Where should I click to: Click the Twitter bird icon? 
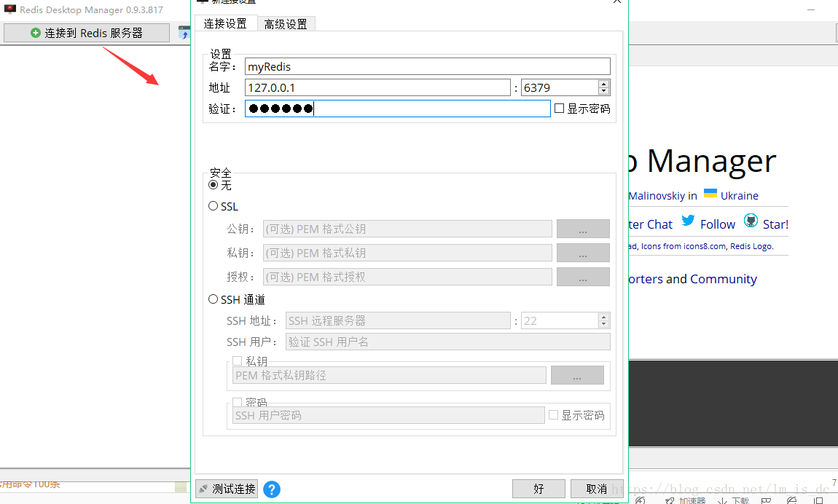point(688,221)
